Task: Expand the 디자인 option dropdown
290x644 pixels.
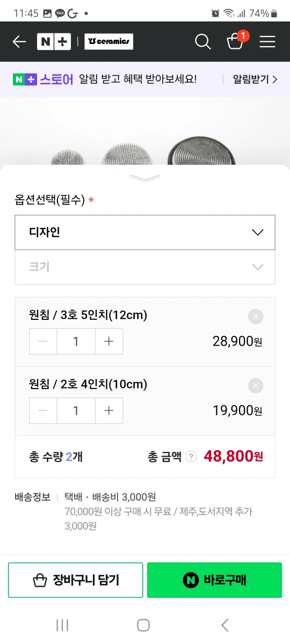Action: (x=145, y=232)
